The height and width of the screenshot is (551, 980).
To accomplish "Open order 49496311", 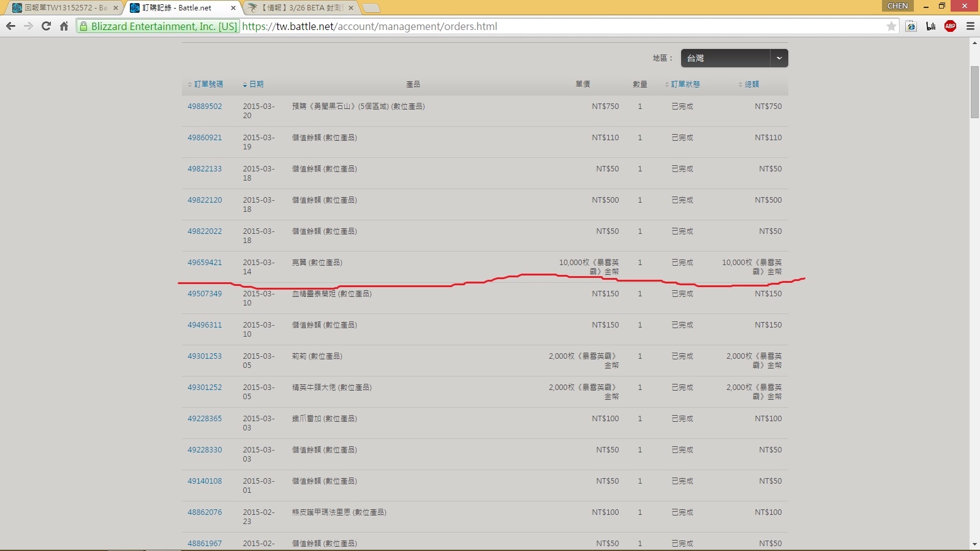I will click(205, 325).
